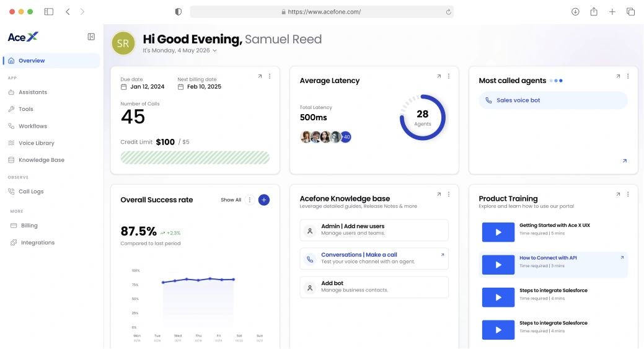Click the blue plus button in Success rate

pos(264,200)
